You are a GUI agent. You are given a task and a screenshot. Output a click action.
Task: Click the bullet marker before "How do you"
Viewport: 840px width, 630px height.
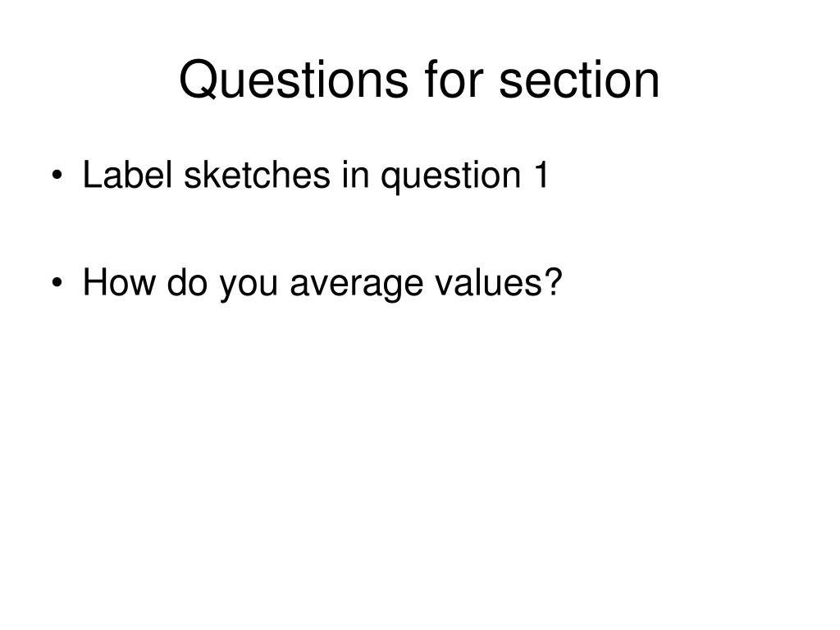point(57,282)
